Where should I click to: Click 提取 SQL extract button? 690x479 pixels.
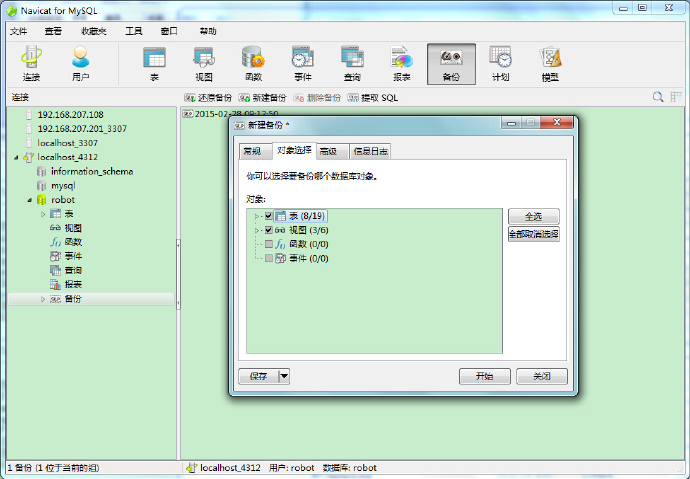pyautogui.click(x=373, y=98)
